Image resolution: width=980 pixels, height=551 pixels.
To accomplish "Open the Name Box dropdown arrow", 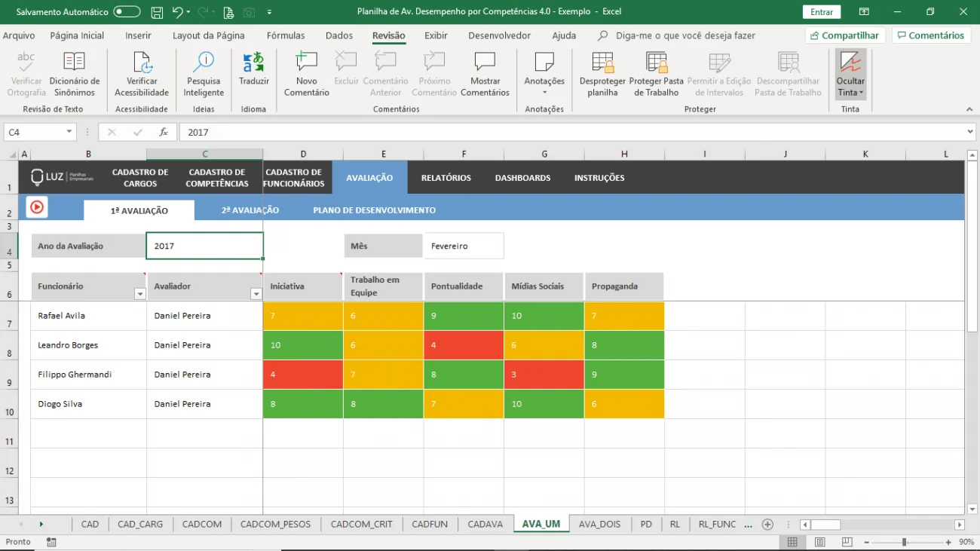I will tap(69, 132).
